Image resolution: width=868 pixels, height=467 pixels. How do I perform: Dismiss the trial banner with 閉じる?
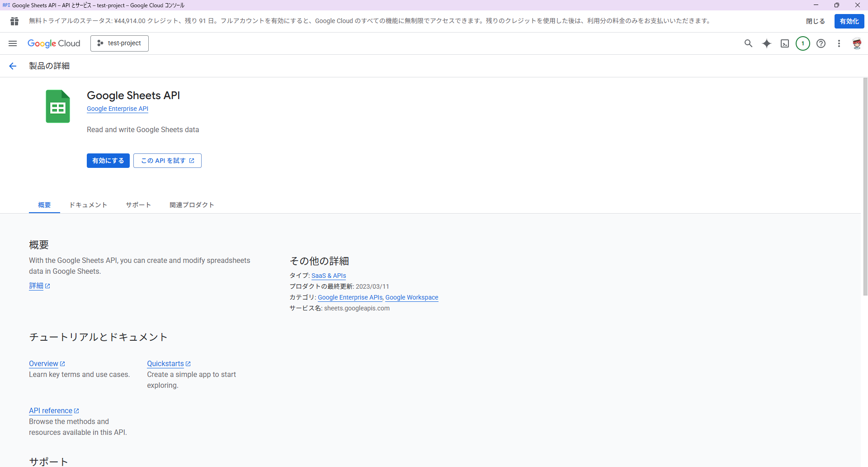[x=815, y=21]
